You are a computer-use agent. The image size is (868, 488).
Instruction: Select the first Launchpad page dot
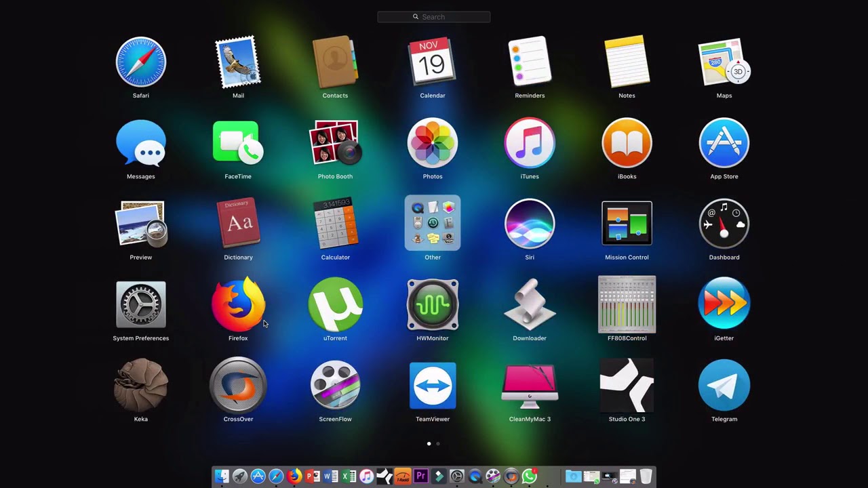pyautogui.click(x=429, y=444)
